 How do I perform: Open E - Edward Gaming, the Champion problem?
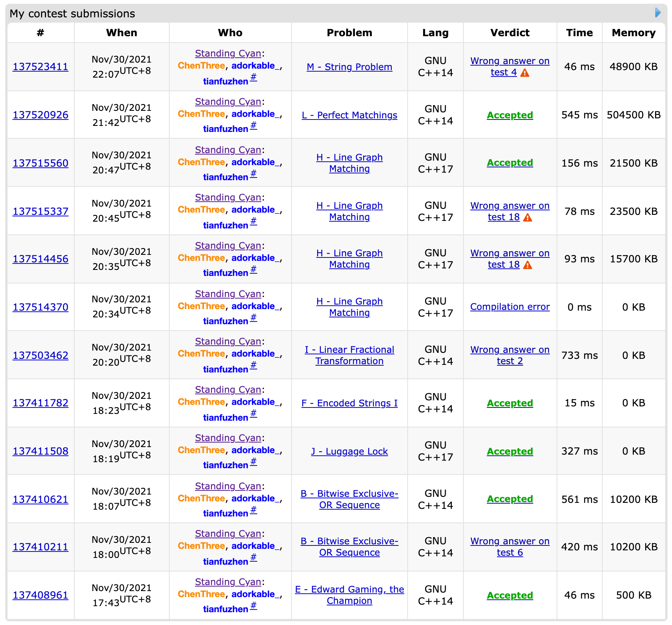coord(349,595)
